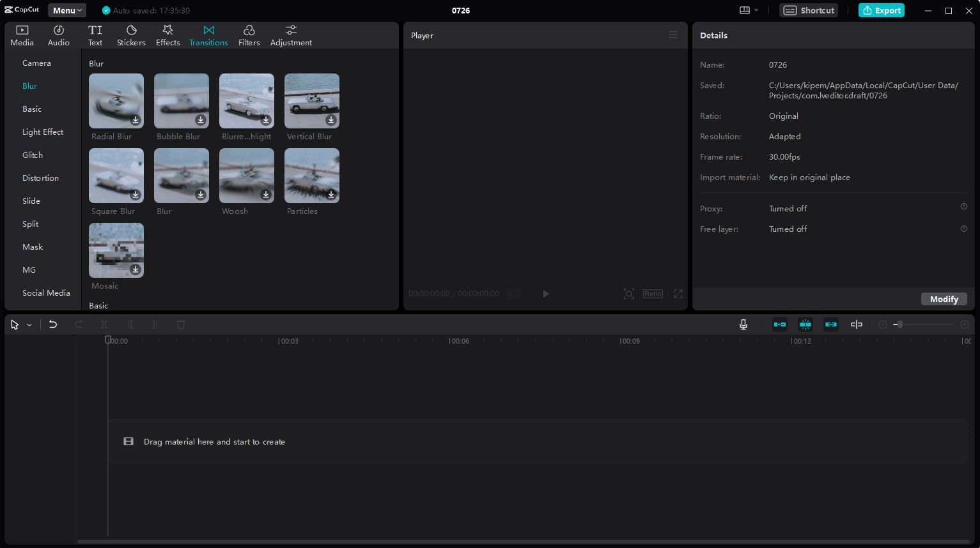980x548 pixels.
Task: Click the info icon next to Proxy
Action: pos(963,207)
